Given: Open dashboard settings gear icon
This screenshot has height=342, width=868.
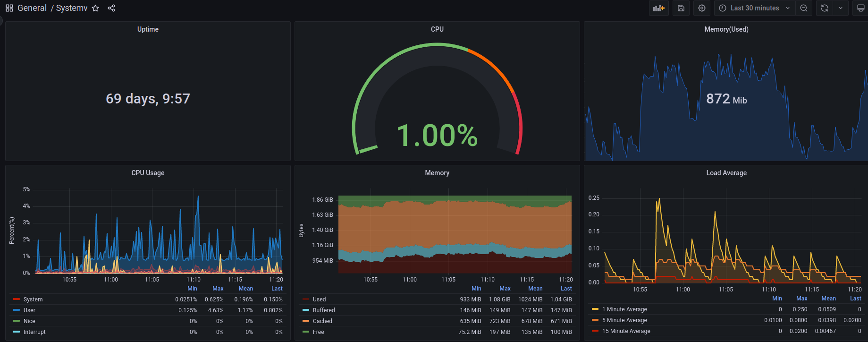Looking at the screenshot, I should (x=702, y=8).
